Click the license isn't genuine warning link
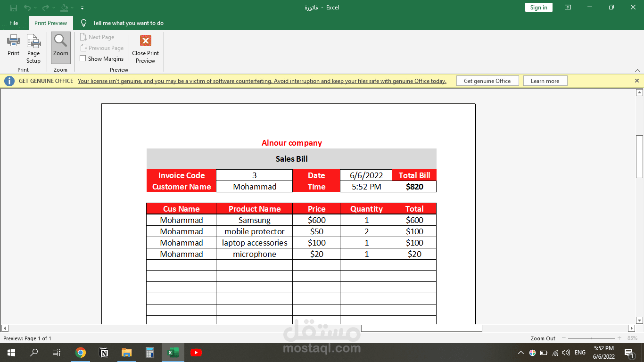Viewport: 644px width, 362px height. click(x=262, y=81)
